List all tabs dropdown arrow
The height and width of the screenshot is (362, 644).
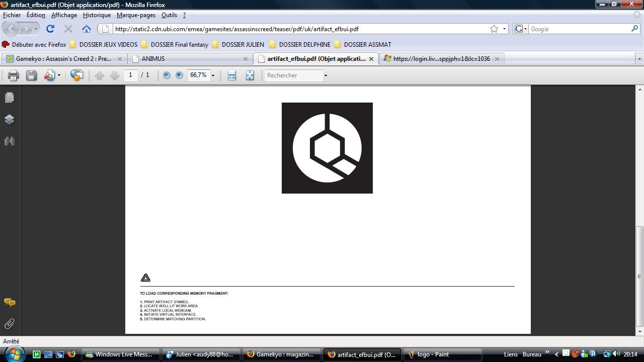click(639, 59)
